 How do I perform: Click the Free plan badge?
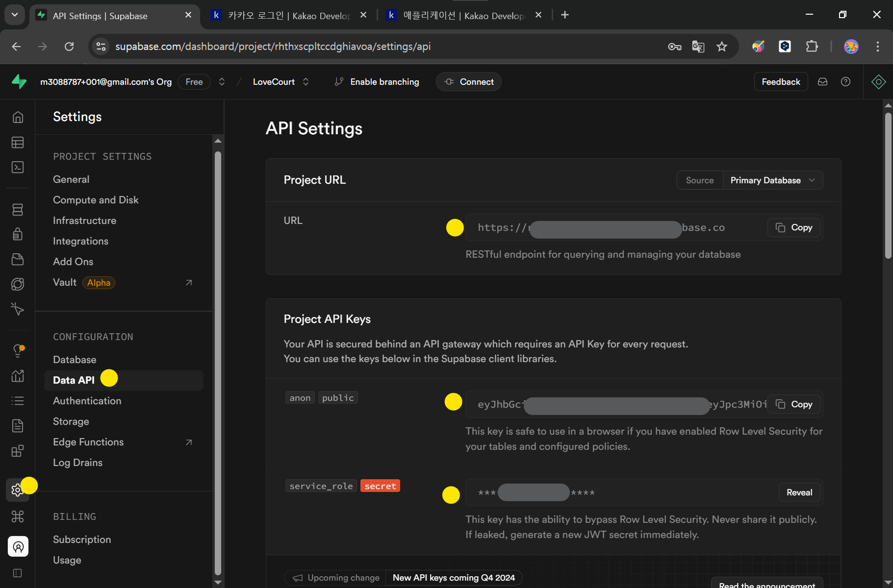pyautogui.click(x=194, y=82)
